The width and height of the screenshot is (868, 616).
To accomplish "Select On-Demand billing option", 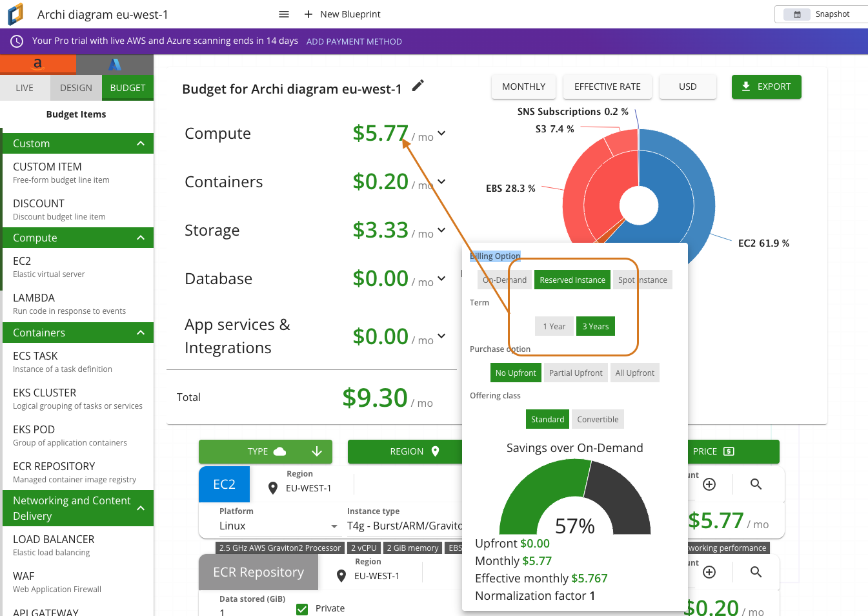I will coord(505,280).
